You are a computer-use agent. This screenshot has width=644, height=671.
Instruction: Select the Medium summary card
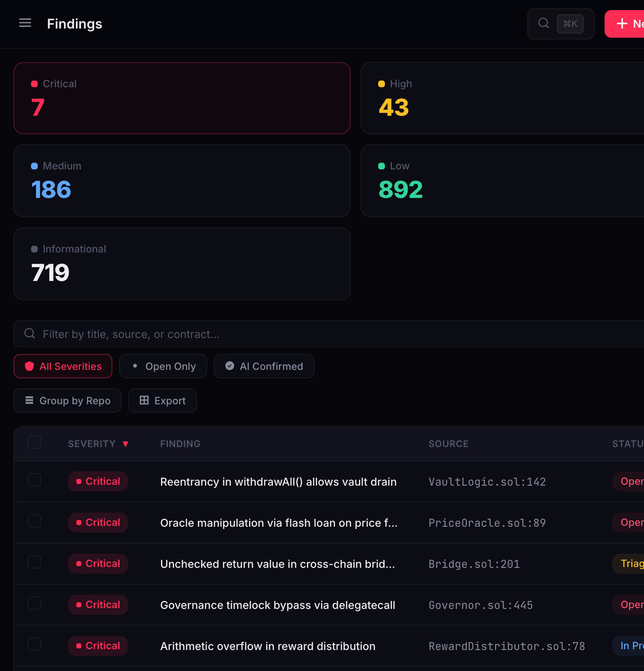coord(182,181)
